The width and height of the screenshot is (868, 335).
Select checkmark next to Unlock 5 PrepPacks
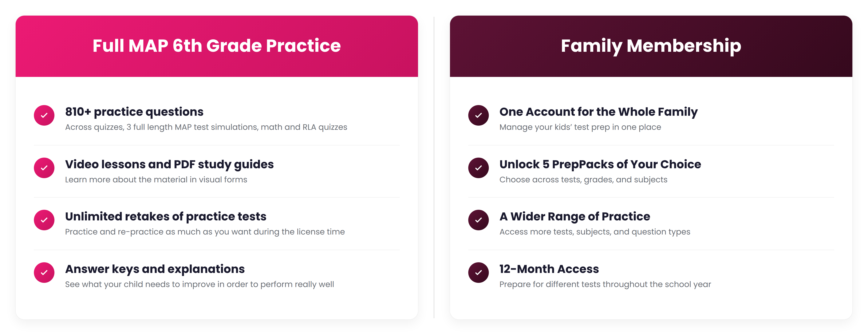pyautogui.click(x=479, y=168)
